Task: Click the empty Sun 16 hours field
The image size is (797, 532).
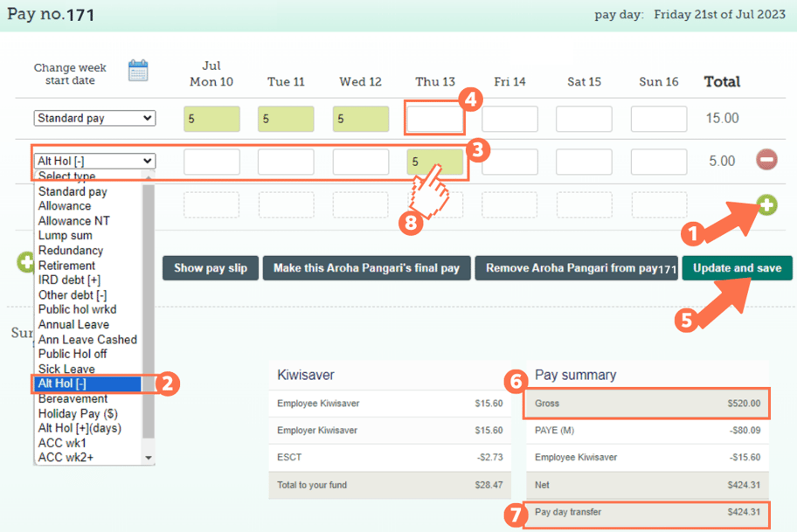Action: 658,117
